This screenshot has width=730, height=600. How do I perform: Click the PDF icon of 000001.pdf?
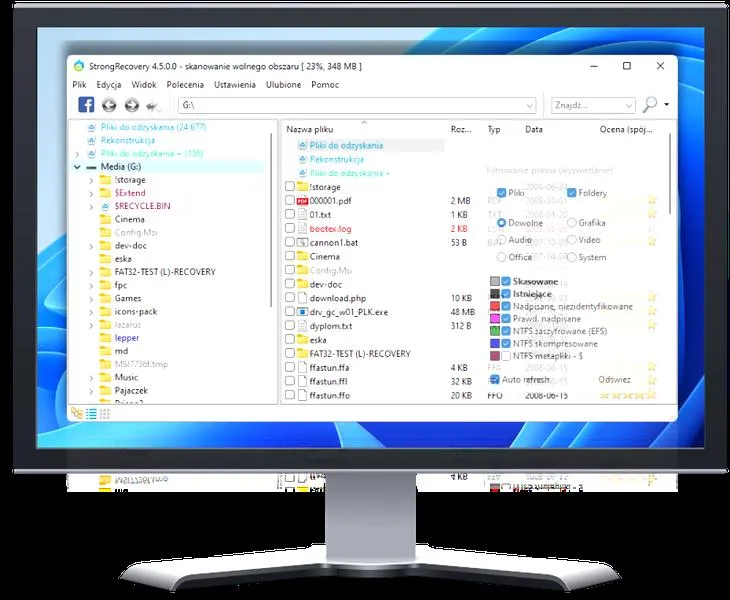[303, 201]
